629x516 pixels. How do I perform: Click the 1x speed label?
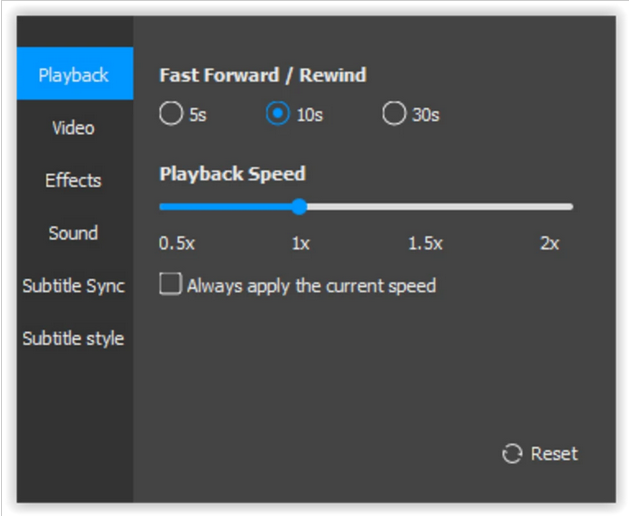301,243
